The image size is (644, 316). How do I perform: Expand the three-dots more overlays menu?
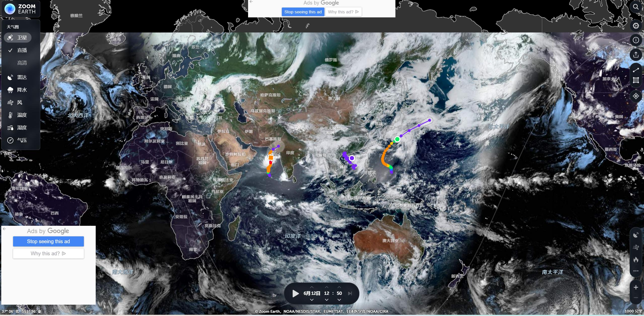pyautogui.click(x=636, y=271)
